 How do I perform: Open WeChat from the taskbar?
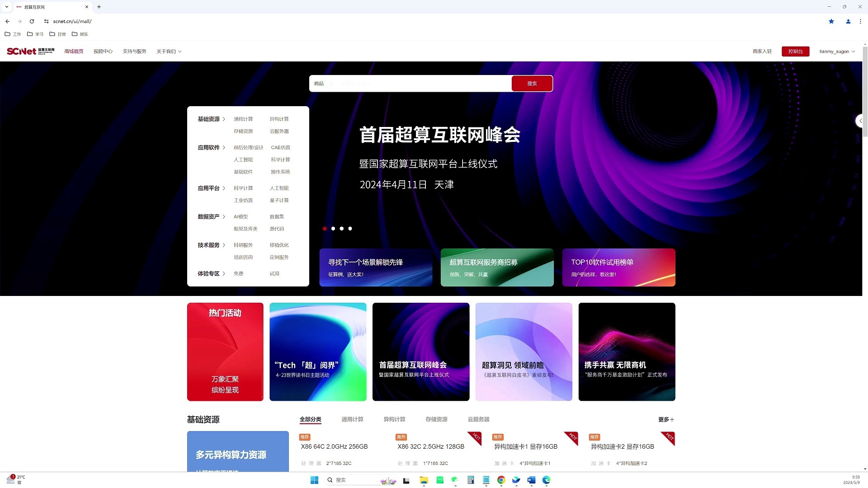(x=455, y=480)
